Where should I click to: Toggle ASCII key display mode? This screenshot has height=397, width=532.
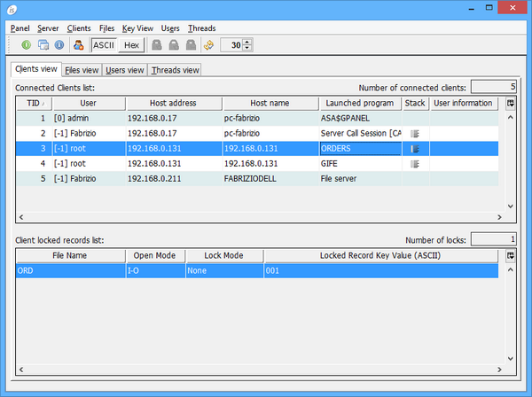tap(104, 45)
